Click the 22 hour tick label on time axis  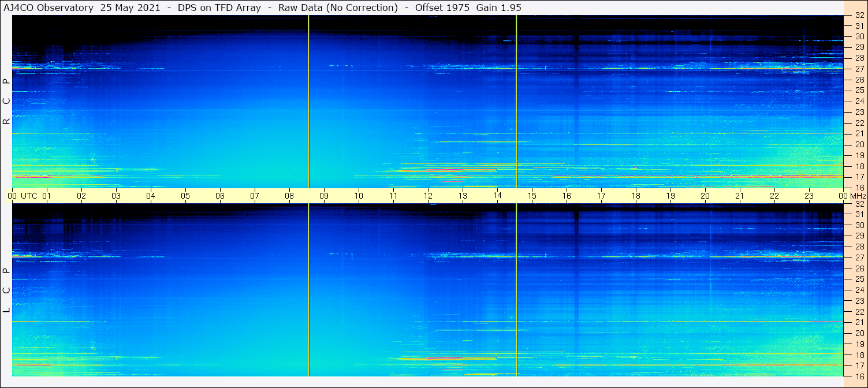point(774,196)
